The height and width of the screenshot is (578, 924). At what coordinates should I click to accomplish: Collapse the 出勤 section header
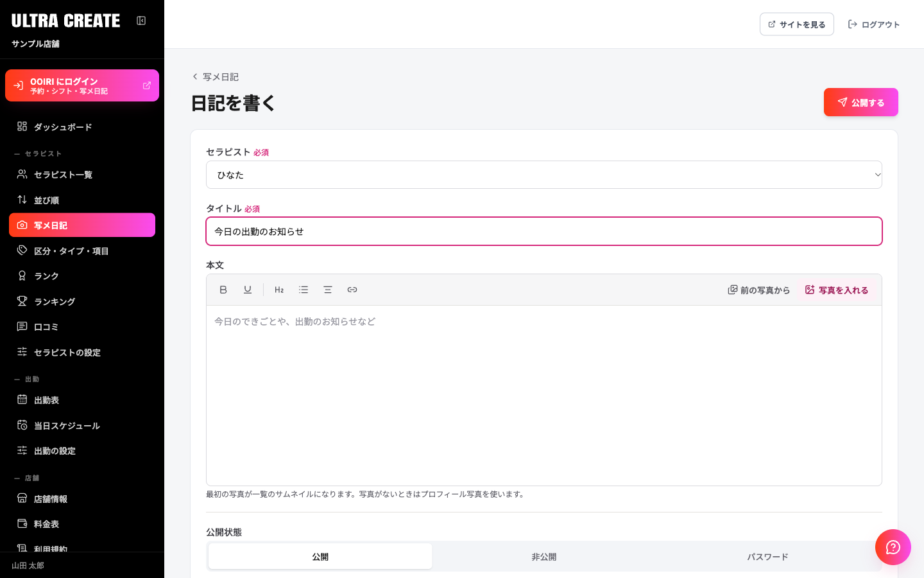(x=27, y=380)
